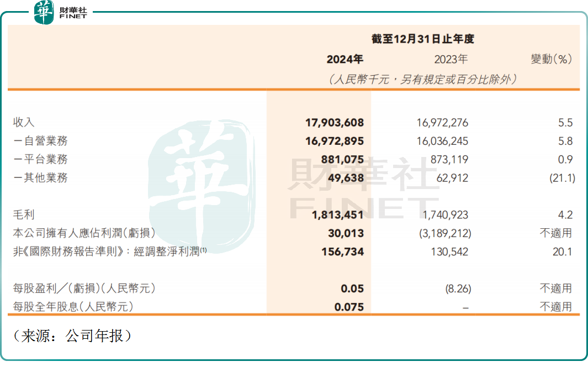Select the value 30,013

click(x=346, y=233)
